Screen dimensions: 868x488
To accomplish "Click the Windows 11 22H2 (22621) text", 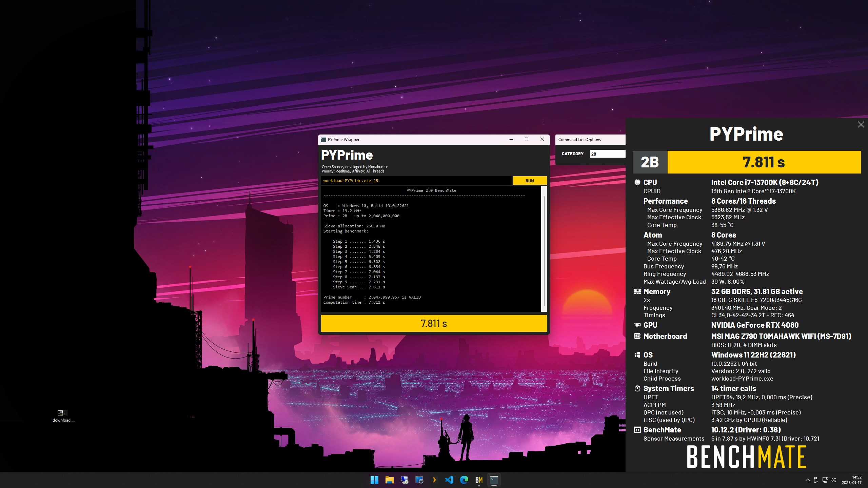I will coord(753,355).
